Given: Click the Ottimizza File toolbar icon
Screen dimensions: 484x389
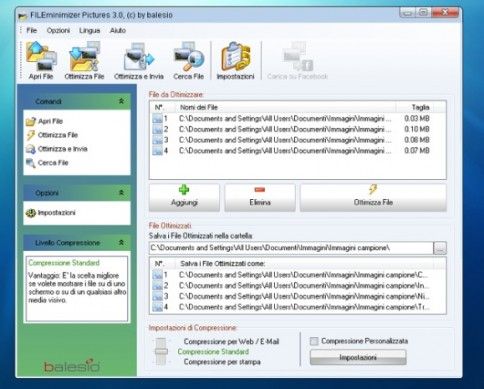Looking at the screenshot, I should point(84,61).
